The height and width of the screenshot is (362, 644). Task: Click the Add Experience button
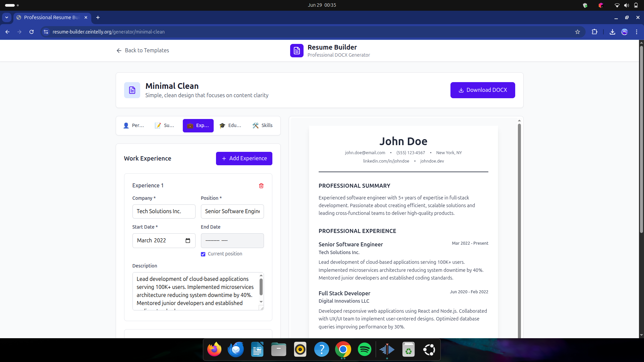pyautogui.click(x=244, y=159)
